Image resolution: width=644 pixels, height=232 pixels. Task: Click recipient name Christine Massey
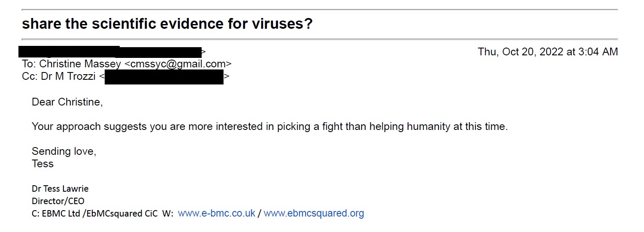tap(81, 64)
